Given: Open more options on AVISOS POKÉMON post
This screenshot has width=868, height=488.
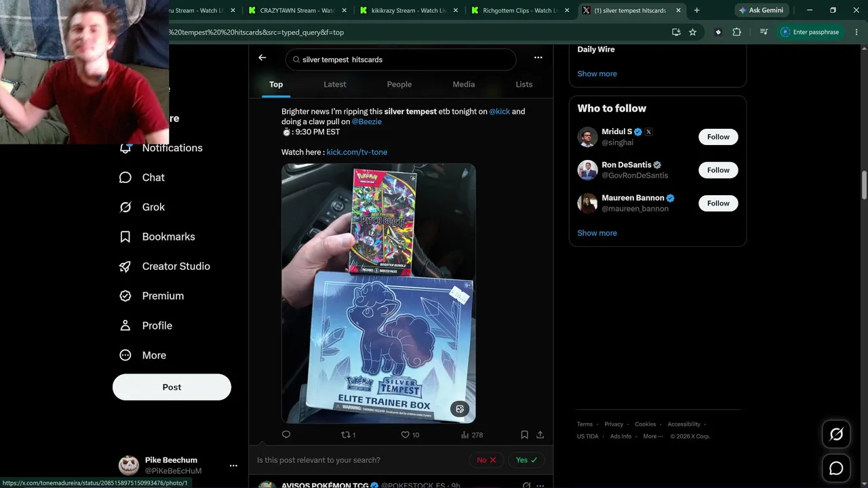Looking at the screenshot, I should click(x=540, y=485).
